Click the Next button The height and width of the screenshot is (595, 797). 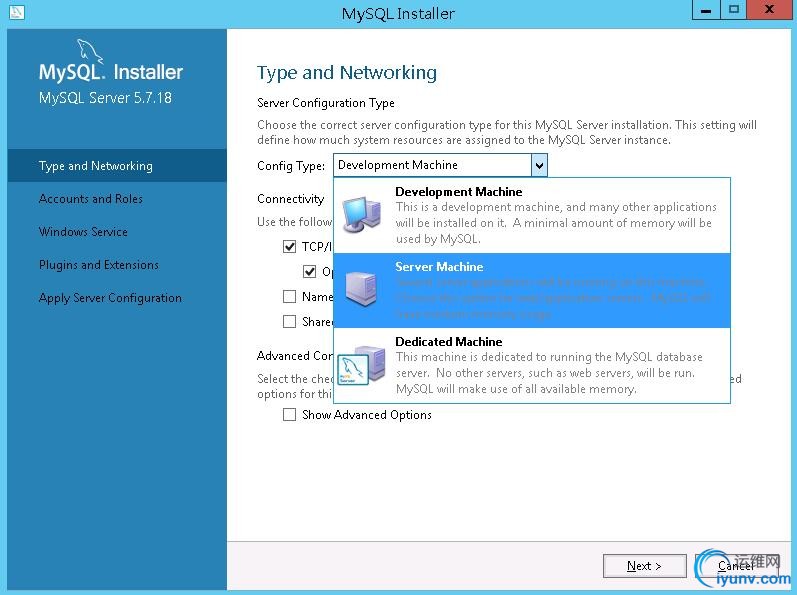tap(644, 566)
